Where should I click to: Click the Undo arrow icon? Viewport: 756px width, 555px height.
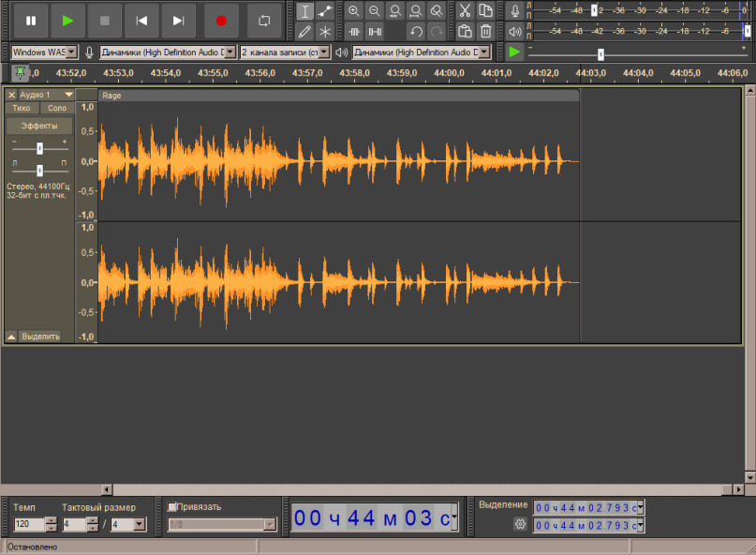click(416, 31)
